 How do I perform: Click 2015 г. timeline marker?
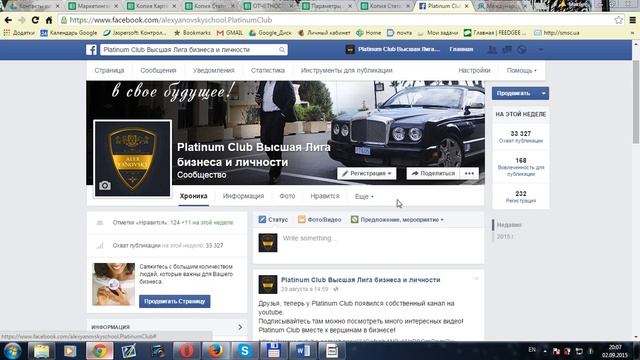pos(505,237)
